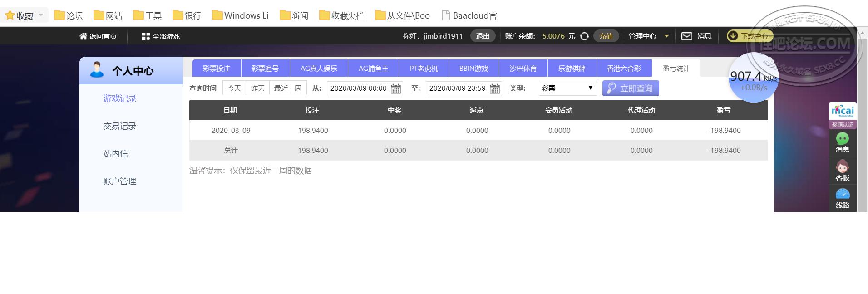
Task: Switch to the 彩票追号 tab
Action: (x=265, y=69)
